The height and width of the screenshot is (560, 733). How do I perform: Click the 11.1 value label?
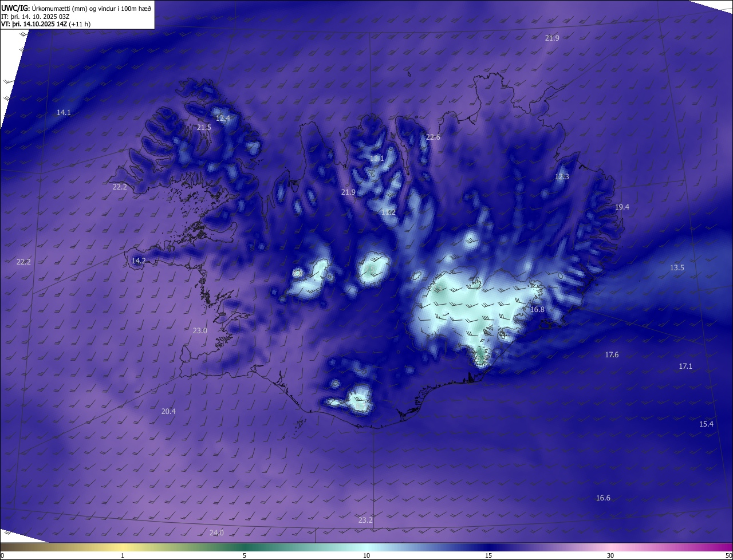pyautogui.click(x=377, y=159)
